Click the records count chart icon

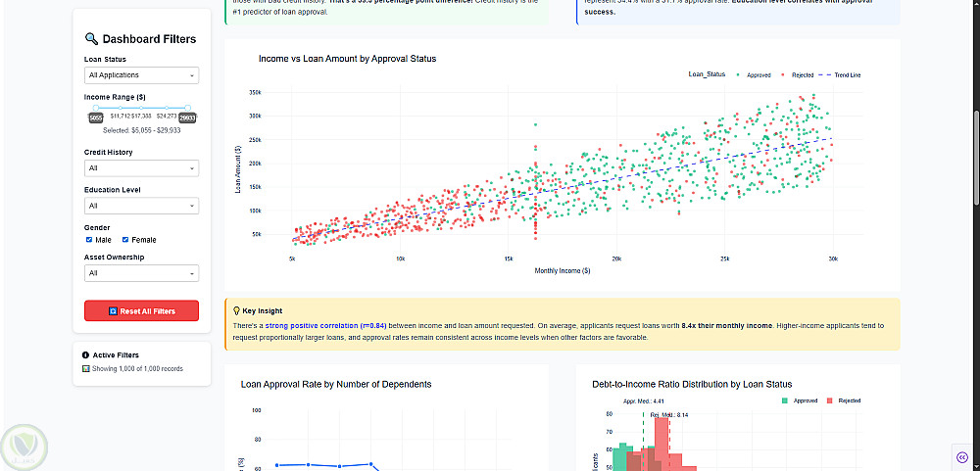point(86,369)
